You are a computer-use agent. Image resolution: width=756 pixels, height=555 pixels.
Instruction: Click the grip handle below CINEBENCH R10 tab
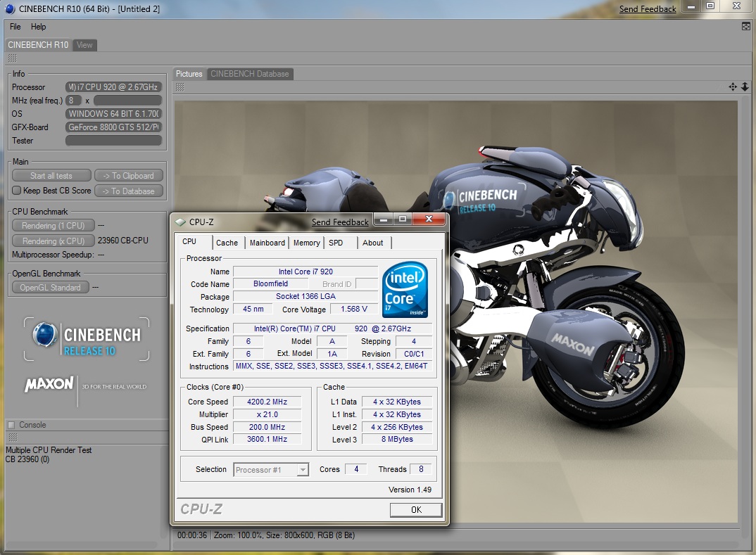point(13,58)
